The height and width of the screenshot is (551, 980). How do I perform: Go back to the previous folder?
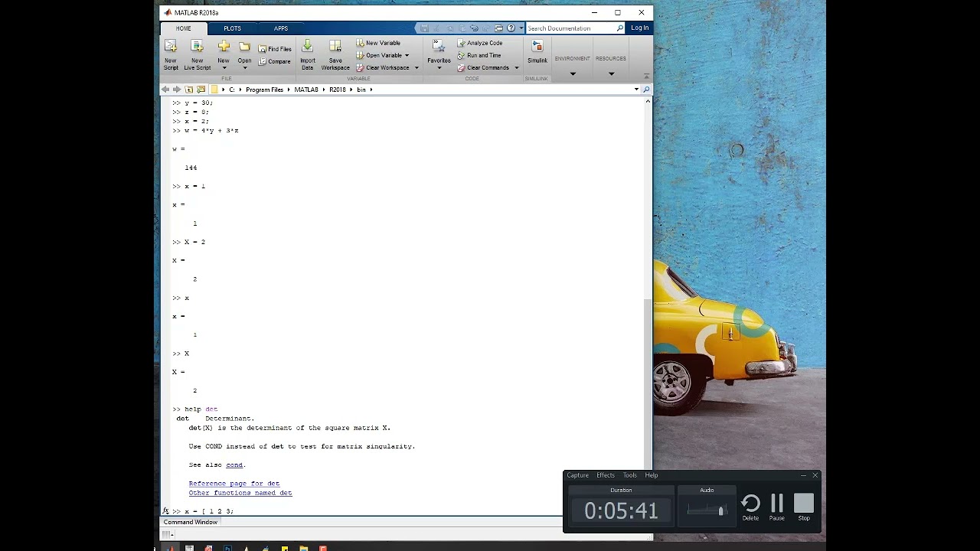click(165, 90)
